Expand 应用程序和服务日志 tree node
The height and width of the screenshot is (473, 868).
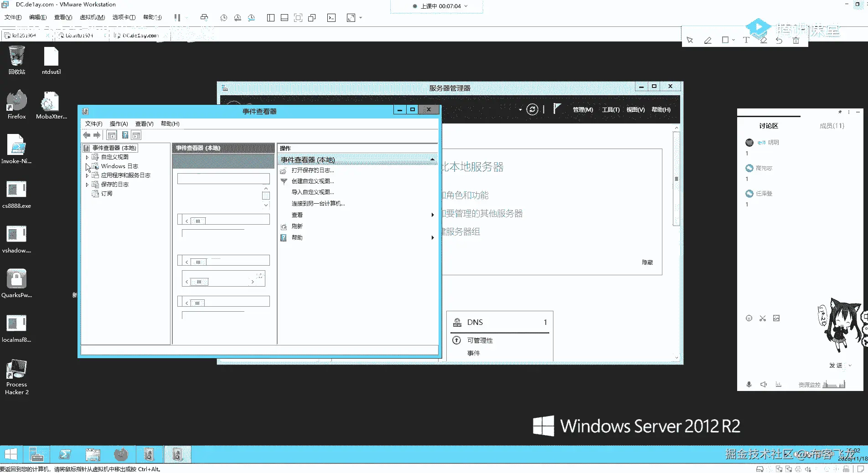tap(87, 175)
